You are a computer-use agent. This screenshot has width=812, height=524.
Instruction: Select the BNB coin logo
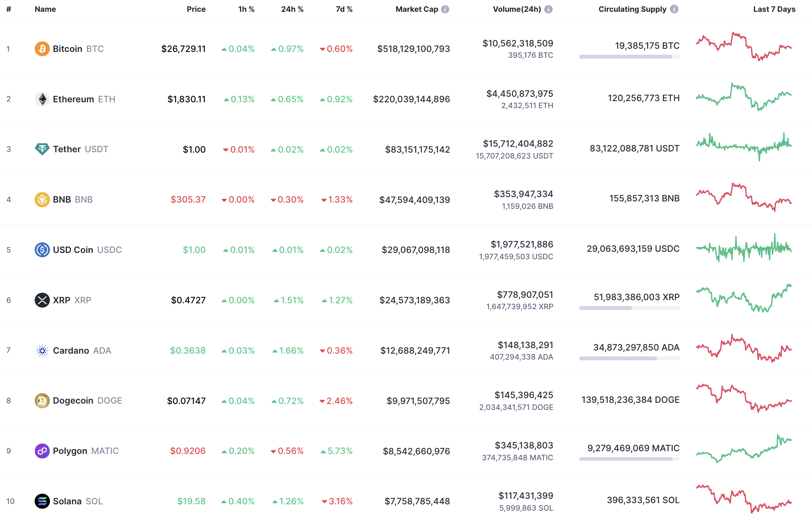pos(42,199)
